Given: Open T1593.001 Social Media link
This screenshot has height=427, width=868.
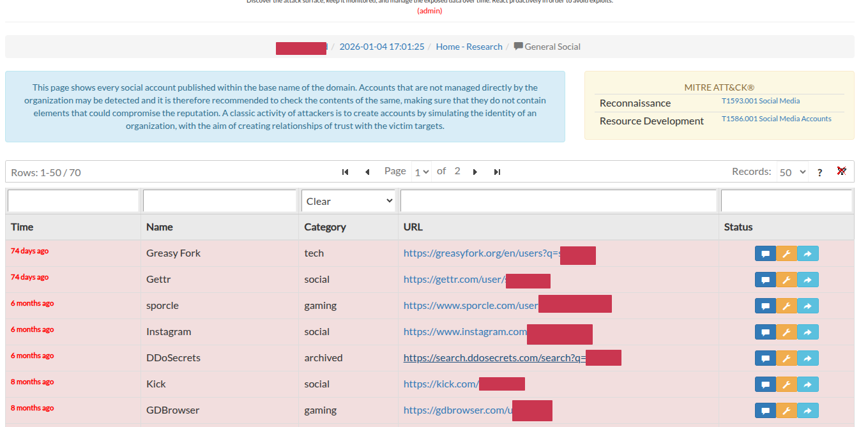Looking at the screenshot, I should coord(760,101).
